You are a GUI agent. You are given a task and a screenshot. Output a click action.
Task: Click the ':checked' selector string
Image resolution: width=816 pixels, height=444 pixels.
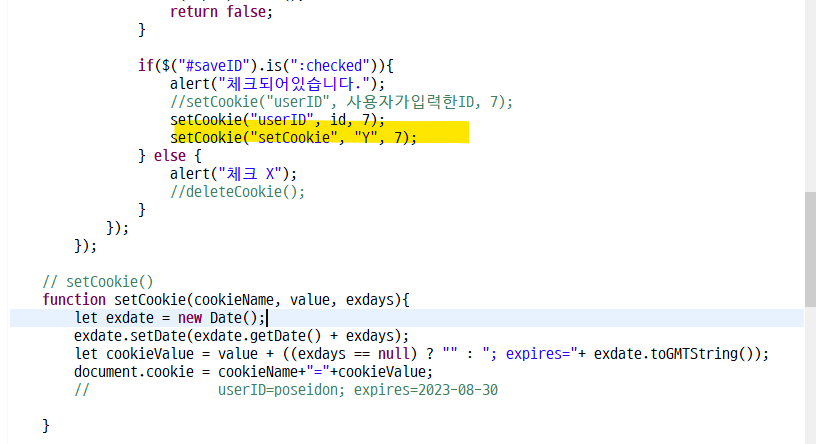tap(330, 66)
